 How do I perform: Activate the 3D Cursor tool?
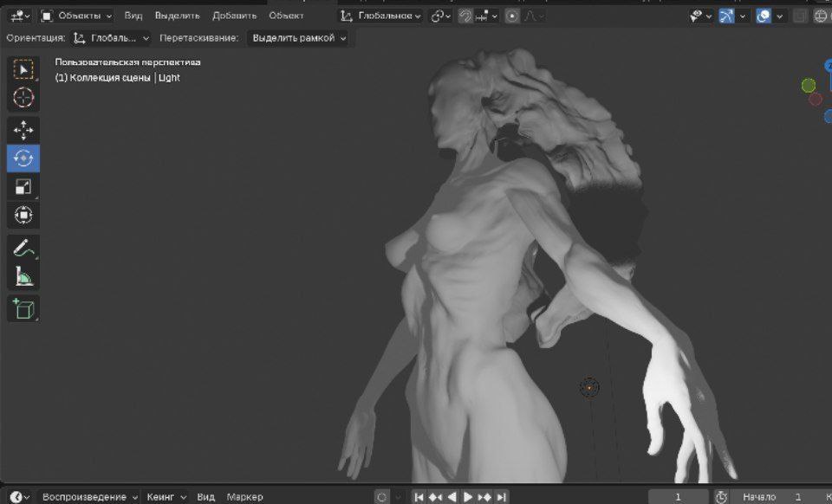(x=23, y=98)
